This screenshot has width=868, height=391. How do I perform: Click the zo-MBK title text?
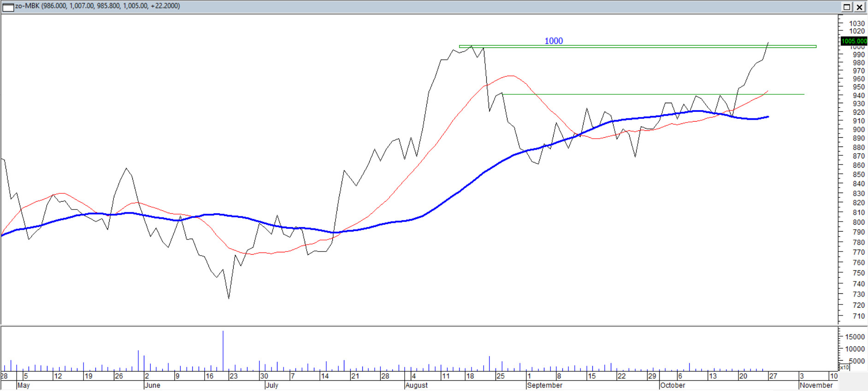point(97,6)
